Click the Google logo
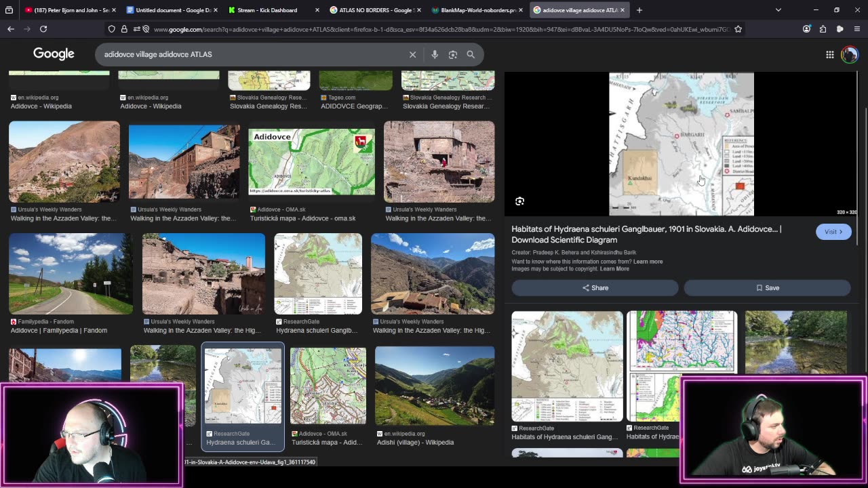 54,54
